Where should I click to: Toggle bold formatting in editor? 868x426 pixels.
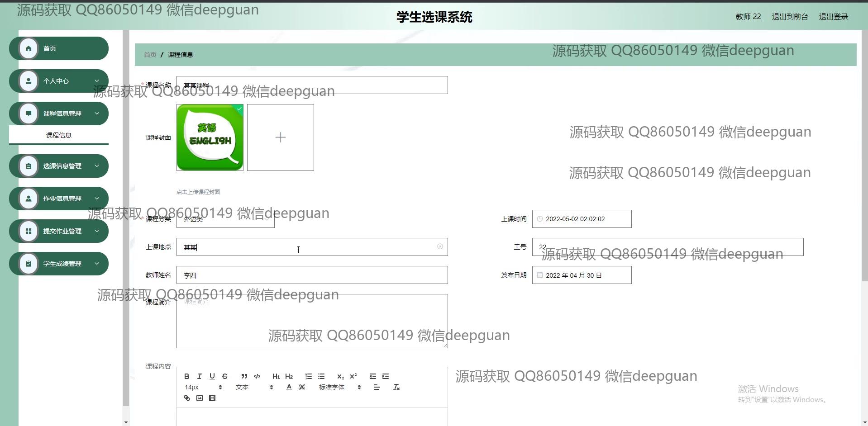pyautogui.click(x=186, y=376)
